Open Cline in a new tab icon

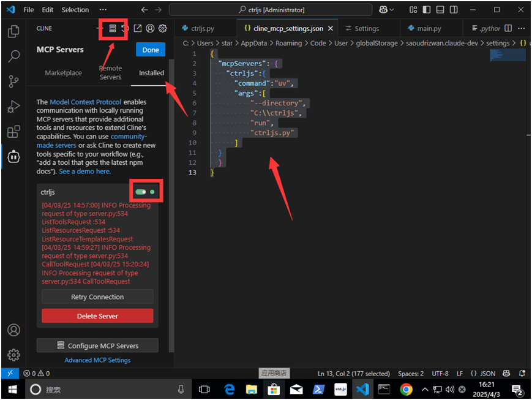[137, 28]
